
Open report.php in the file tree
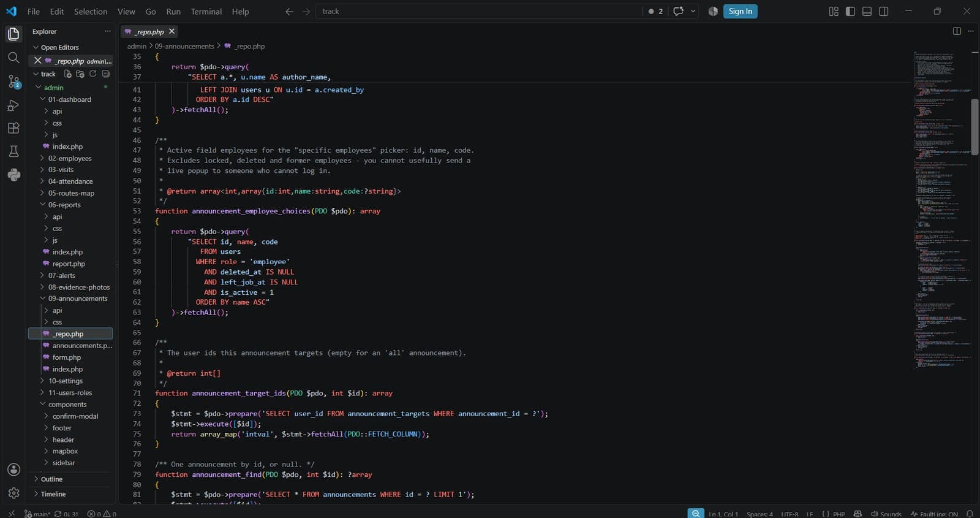69,264
